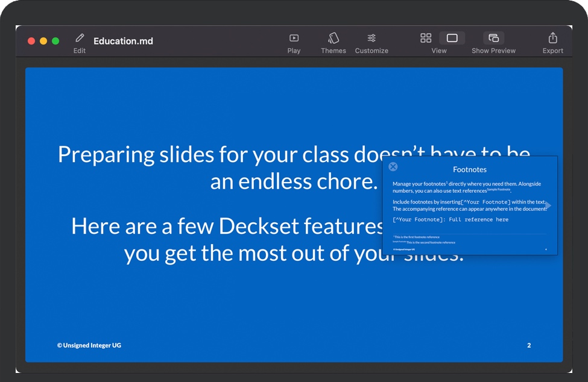Viewport: 588px width, 382px height.
Task: Minimize the window with the yellow button
Action: [43, 41]
